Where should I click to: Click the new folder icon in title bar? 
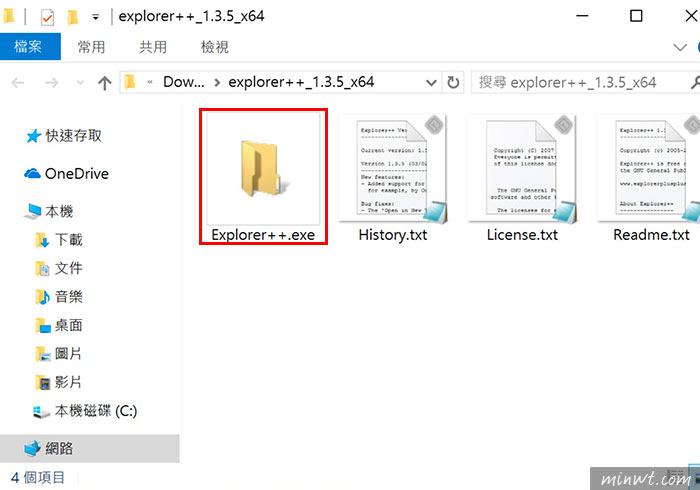click(x=72, y=17)
